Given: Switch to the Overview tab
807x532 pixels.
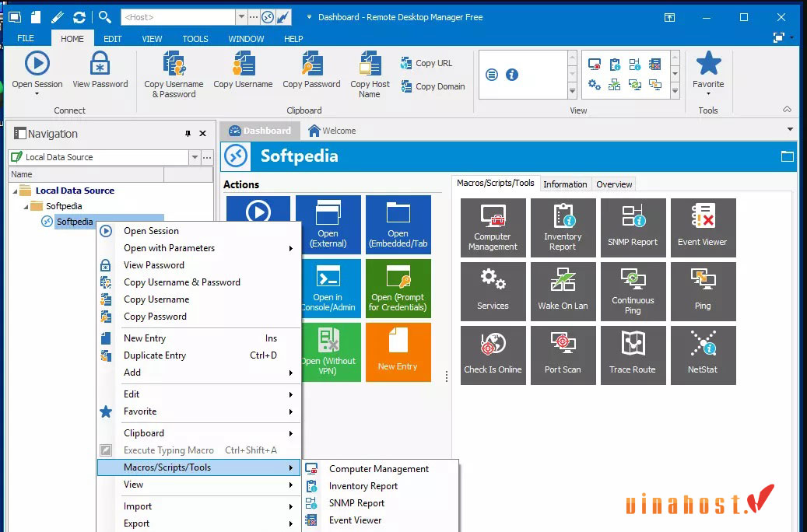Looking at the screenshot, I should coord(614,184).
